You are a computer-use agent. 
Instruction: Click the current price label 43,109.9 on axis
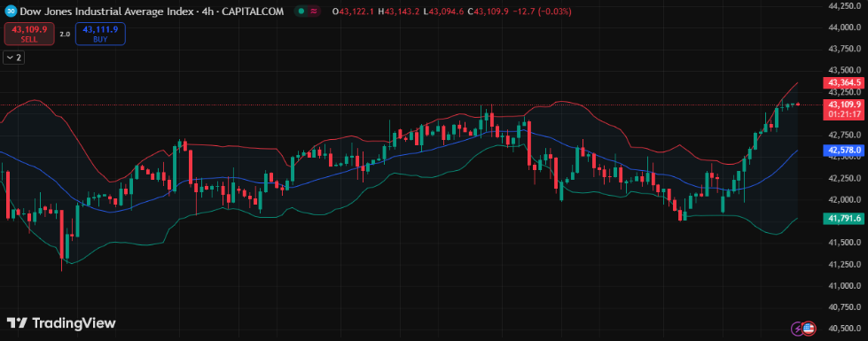844,104
